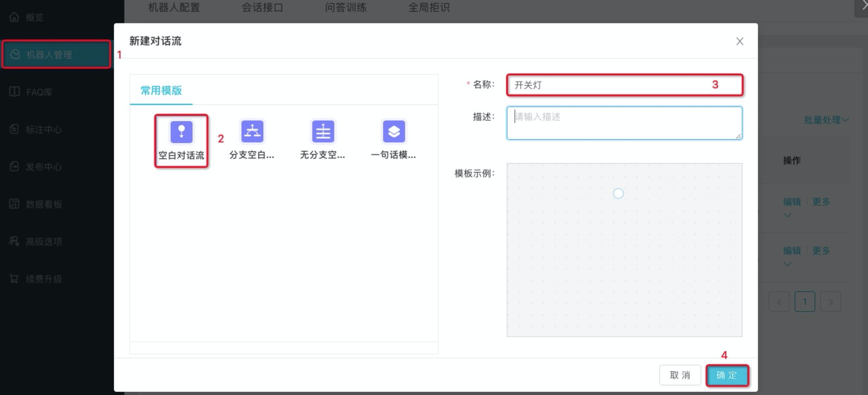Image resolution: width=868 pixels, height=395 pixels.
Task: Click the node circle in 模板示例 preview
Action: point(618,194)
